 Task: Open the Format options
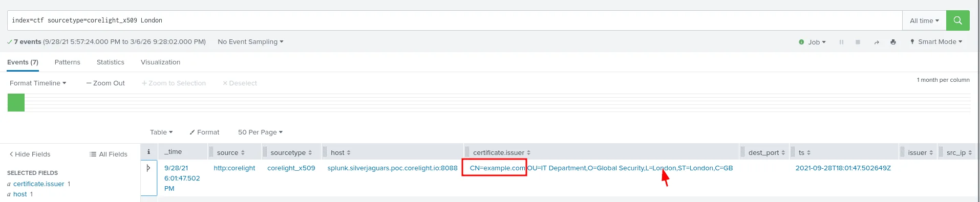click(x=204, y=132)
